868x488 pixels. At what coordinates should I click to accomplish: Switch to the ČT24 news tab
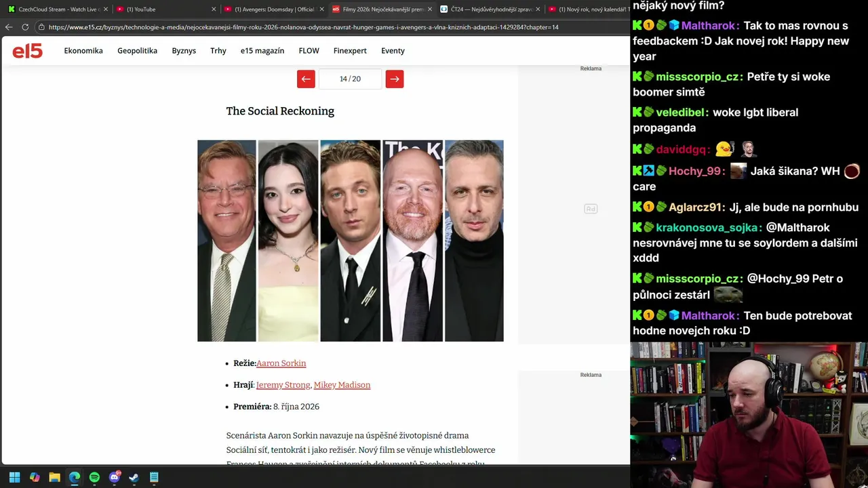[x=490, y=9]
